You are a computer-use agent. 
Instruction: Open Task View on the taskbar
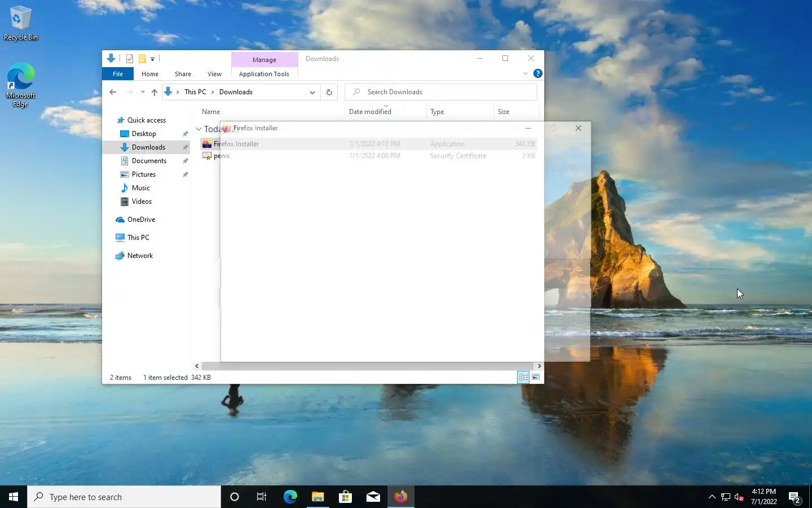click(x=262, y=497)
